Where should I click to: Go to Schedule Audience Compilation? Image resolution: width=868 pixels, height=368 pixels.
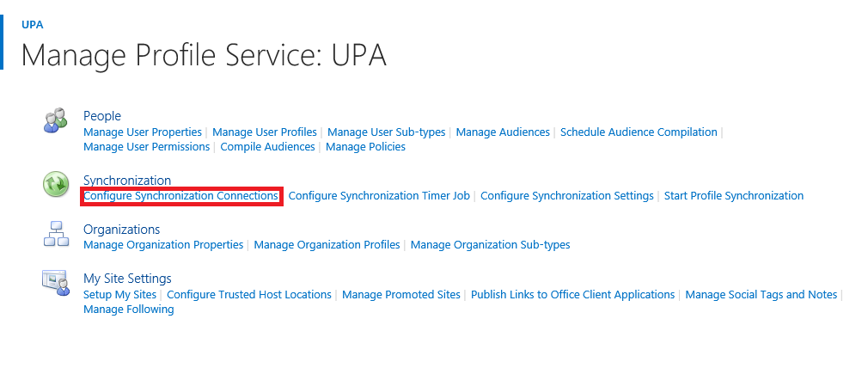(639, 132)
